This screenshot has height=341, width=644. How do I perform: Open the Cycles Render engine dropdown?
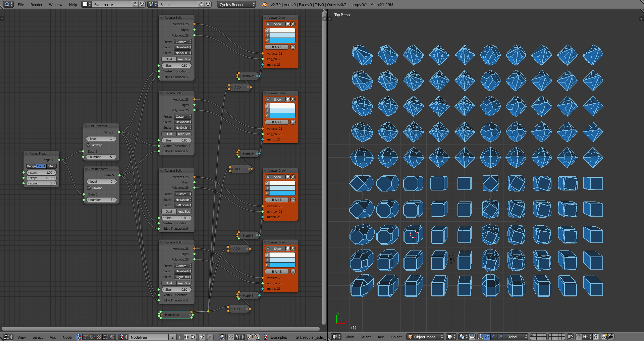pyautogui.click(x=236, y=5)
